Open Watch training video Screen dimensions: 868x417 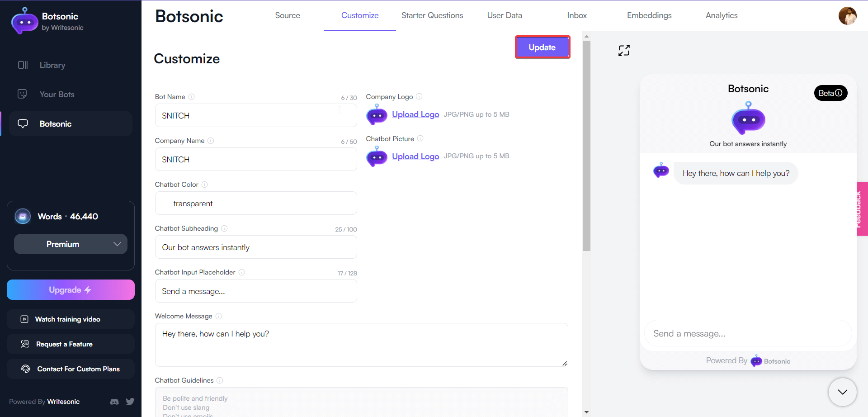point(68,319)
